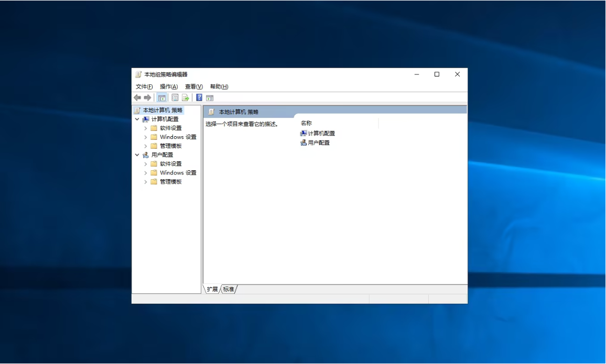
Task: Click the Forward arrow toolbar icon
Action: point(147,97)
